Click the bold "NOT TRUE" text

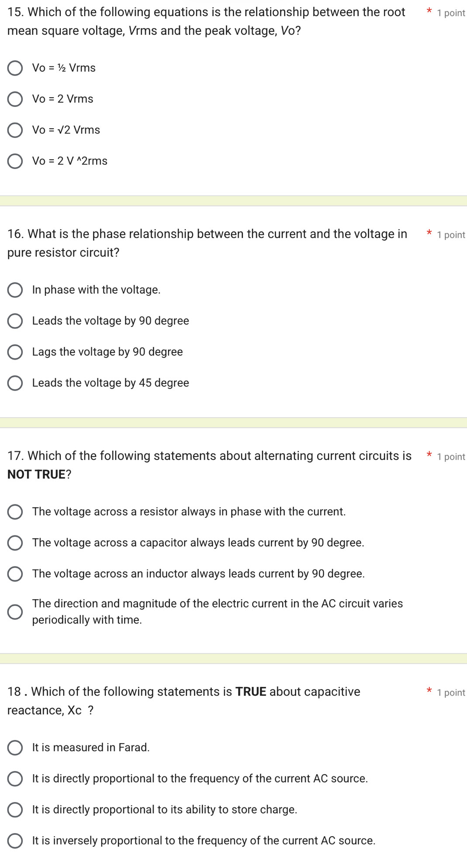point(36,474)
